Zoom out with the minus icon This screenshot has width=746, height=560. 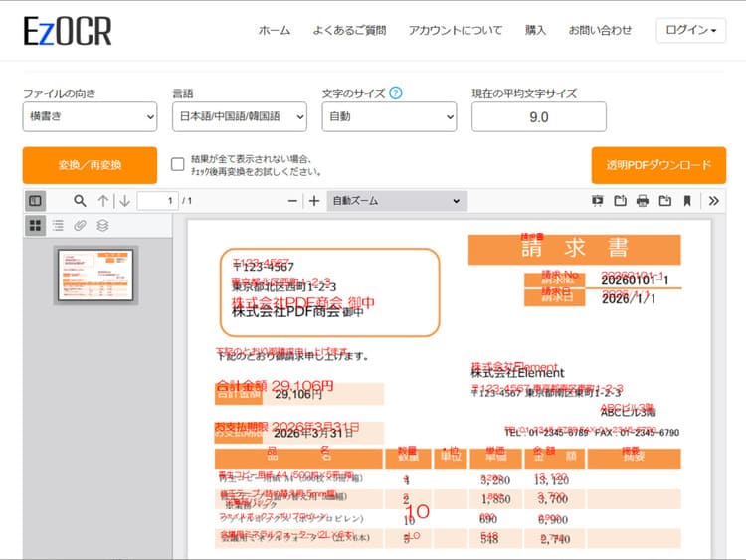pyautogui.click(x=292, y=201)
